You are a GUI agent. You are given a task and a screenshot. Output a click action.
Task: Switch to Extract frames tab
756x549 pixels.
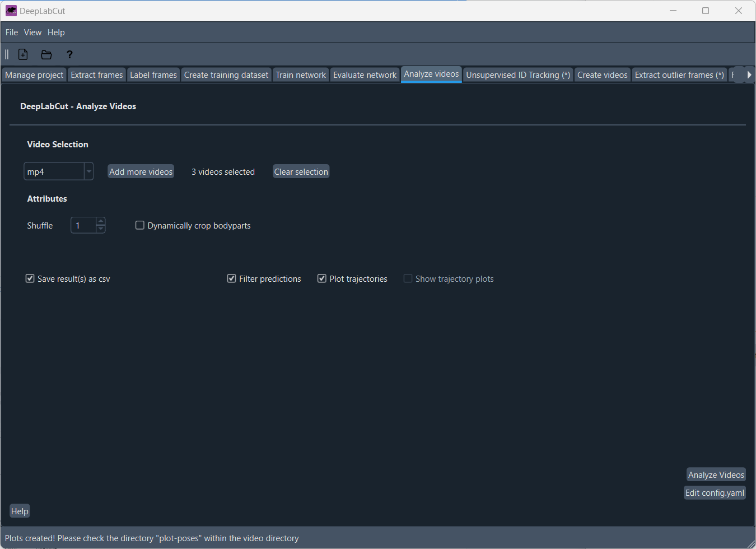(97, 75)
